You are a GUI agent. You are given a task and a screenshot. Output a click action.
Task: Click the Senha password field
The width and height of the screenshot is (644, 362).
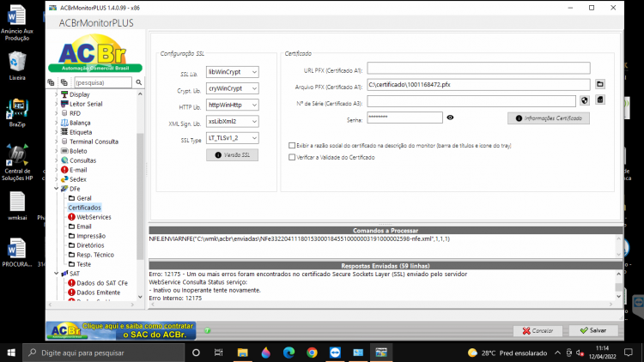click(x=404, y=118)
